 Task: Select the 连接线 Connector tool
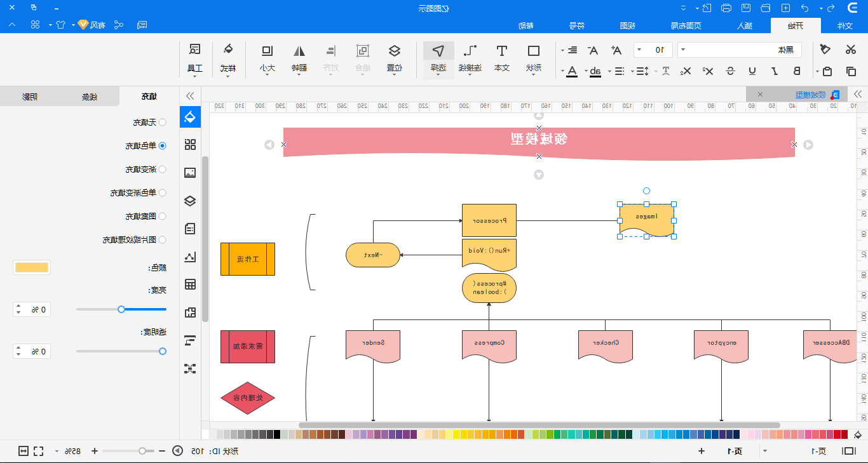pyautogui.click(x=470, y=59)
